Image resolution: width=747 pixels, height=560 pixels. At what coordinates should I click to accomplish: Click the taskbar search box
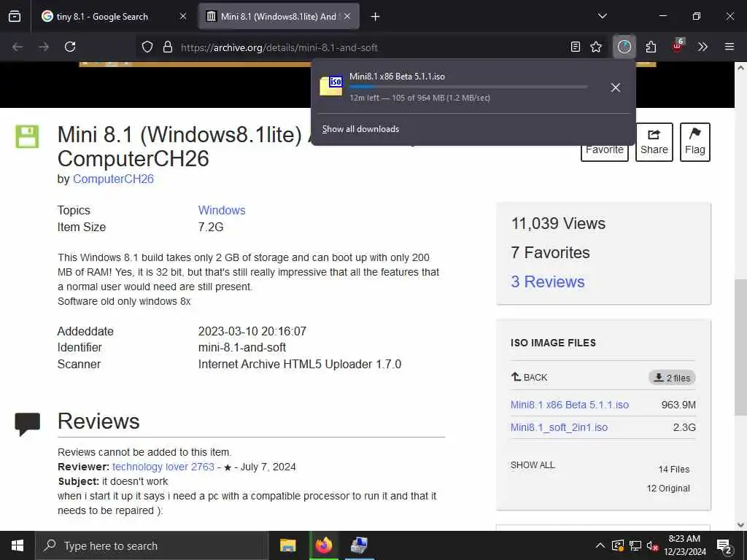(152, 545)
